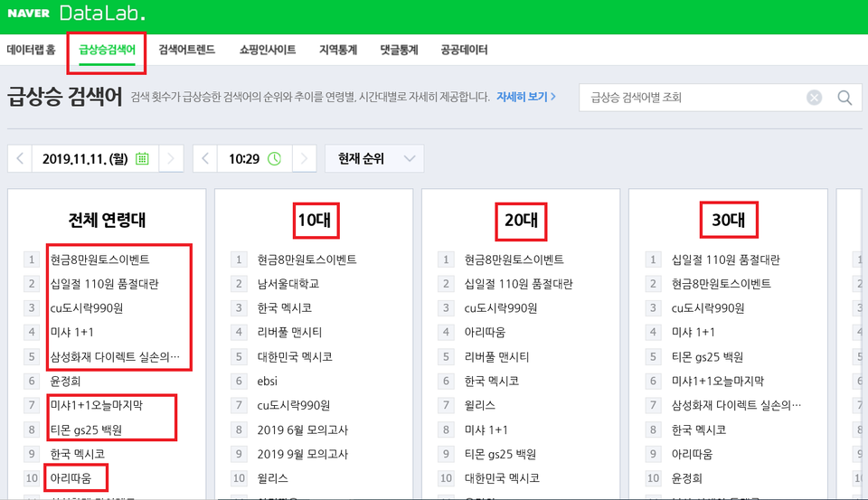868x500 pixels.
Task: Open 윌리스 rank 7 in 20대 list
Action: (x=479, y=405)
